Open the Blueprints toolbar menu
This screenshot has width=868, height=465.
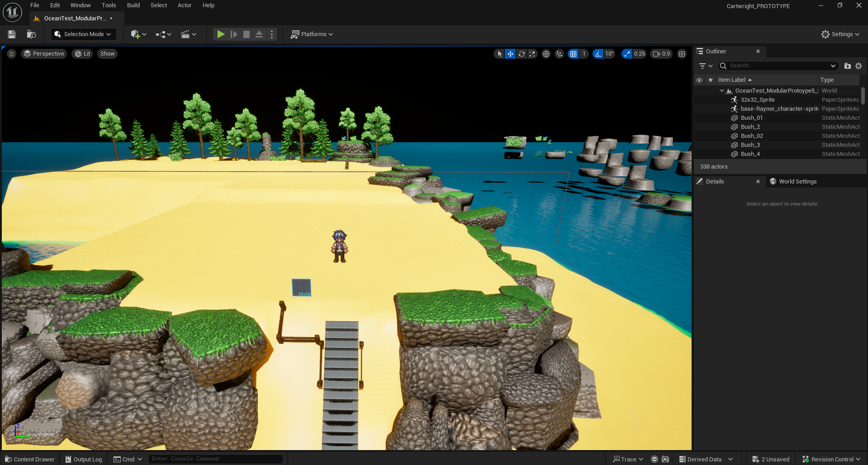point(163,34)
